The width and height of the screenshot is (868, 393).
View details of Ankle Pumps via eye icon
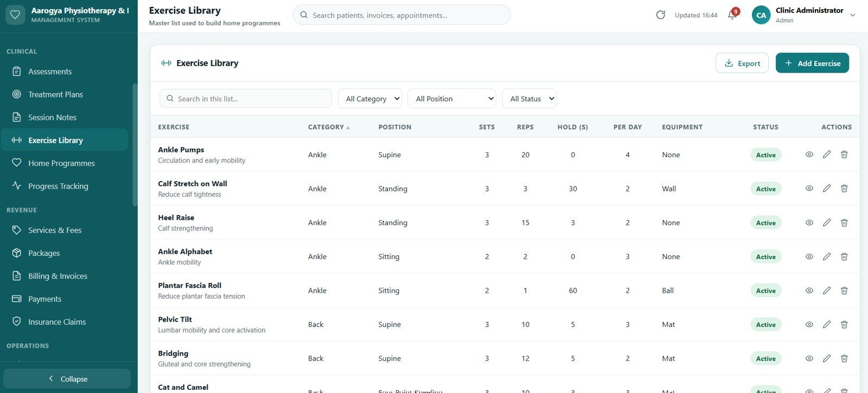tap(809, 154)
